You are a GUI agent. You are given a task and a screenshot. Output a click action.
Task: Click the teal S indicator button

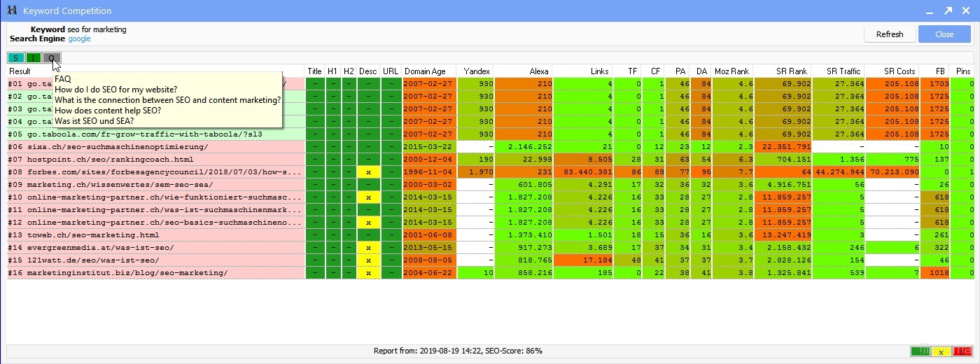(15, 58)
